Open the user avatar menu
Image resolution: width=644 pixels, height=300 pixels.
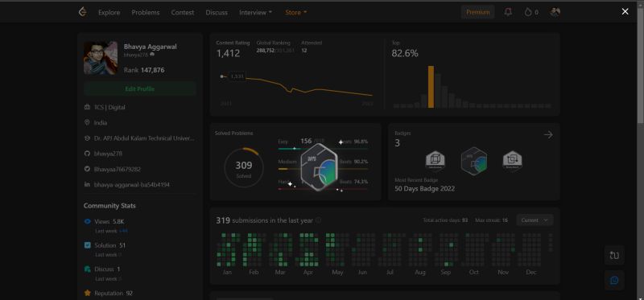coord(555,12)
